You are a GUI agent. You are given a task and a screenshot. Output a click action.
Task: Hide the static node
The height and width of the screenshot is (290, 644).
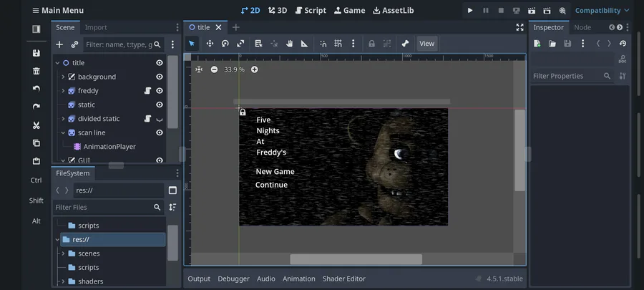coord(160,105)
